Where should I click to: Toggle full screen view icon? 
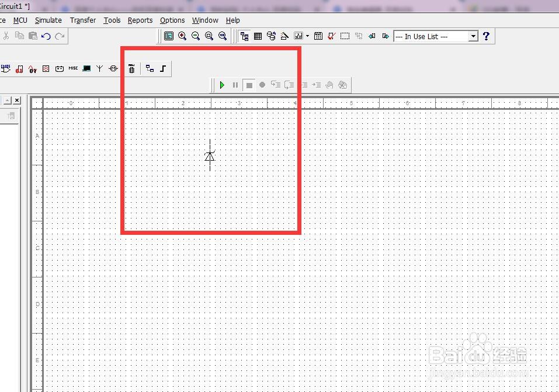pos(169,36)
